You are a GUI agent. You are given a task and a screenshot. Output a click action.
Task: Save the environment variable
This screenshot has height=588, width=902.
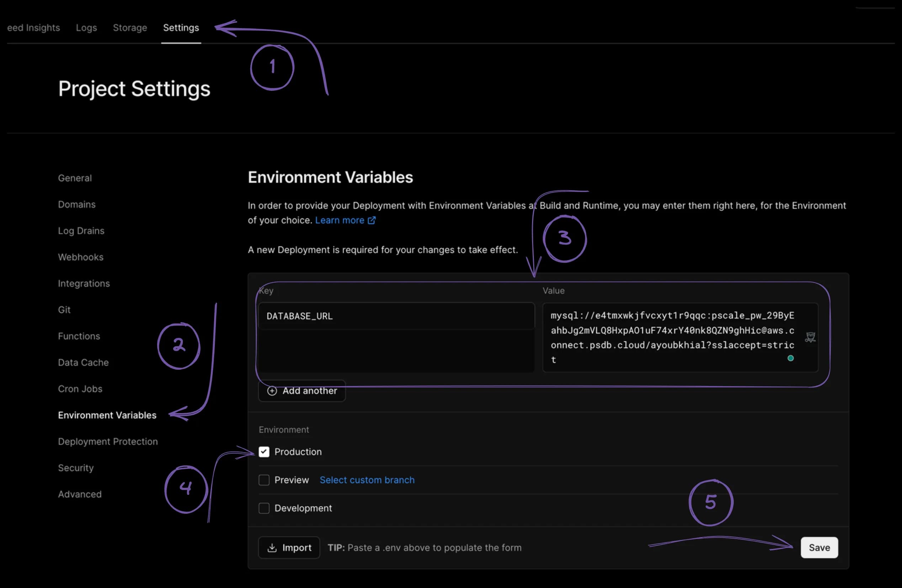click(x=819, y=547)
